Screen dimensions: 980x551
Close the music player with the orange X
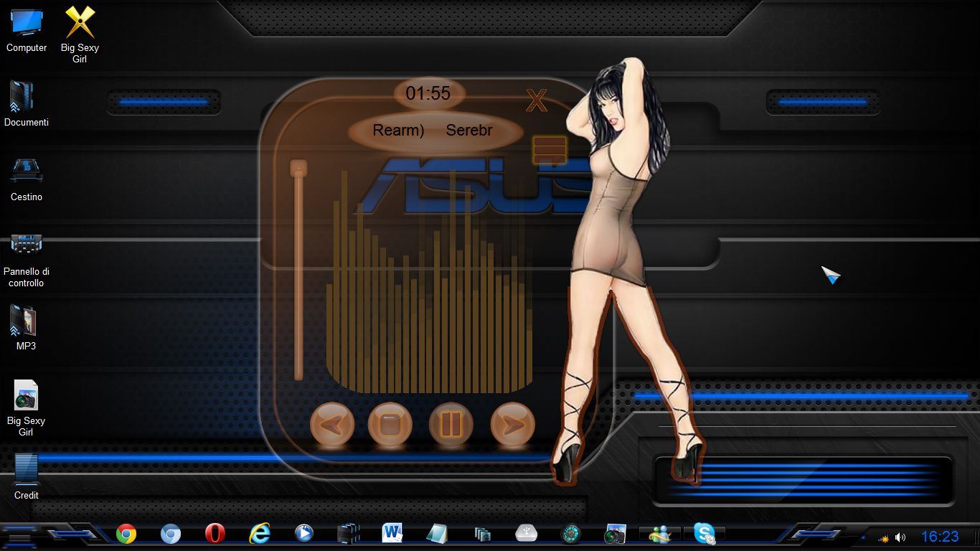click(537, 101)
